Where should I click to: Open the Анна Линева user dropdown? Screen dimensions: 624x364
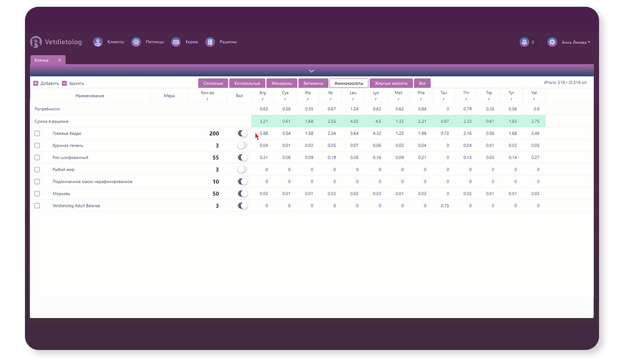coord(576,43)
